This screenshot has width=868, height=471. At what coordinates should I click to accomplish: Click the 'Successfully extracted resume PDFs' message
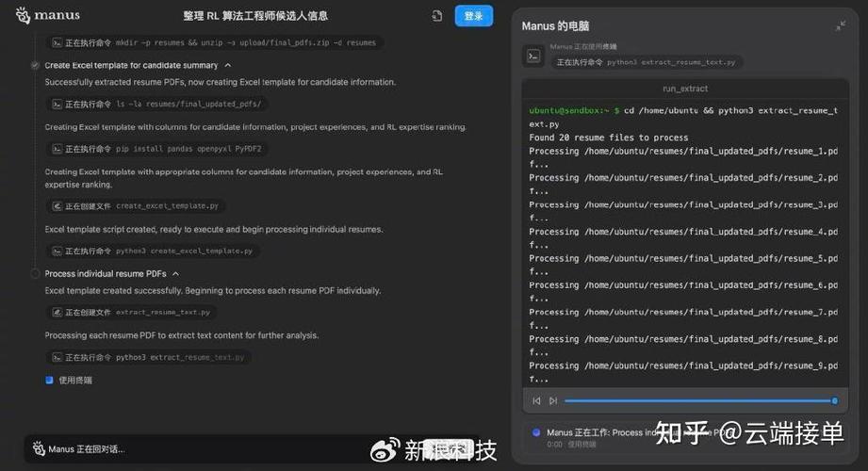coord(221,82)
